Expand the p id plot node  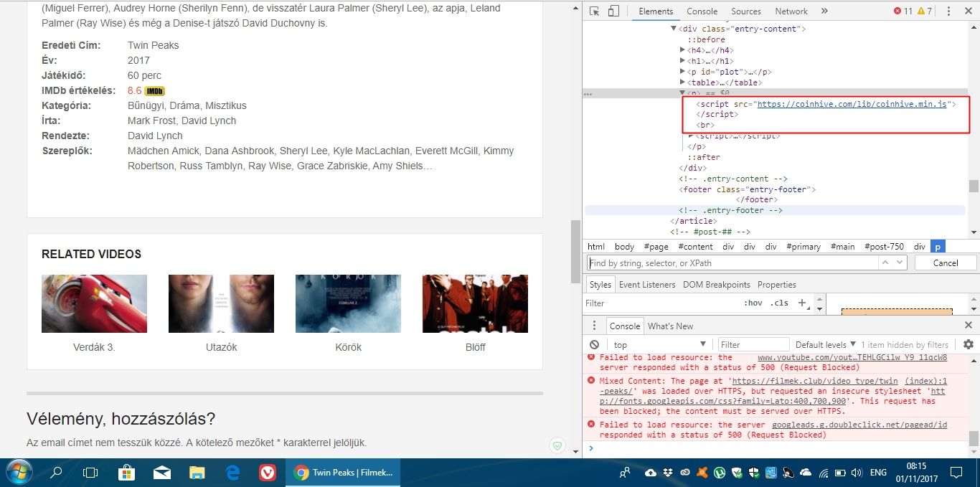point(682,72)
